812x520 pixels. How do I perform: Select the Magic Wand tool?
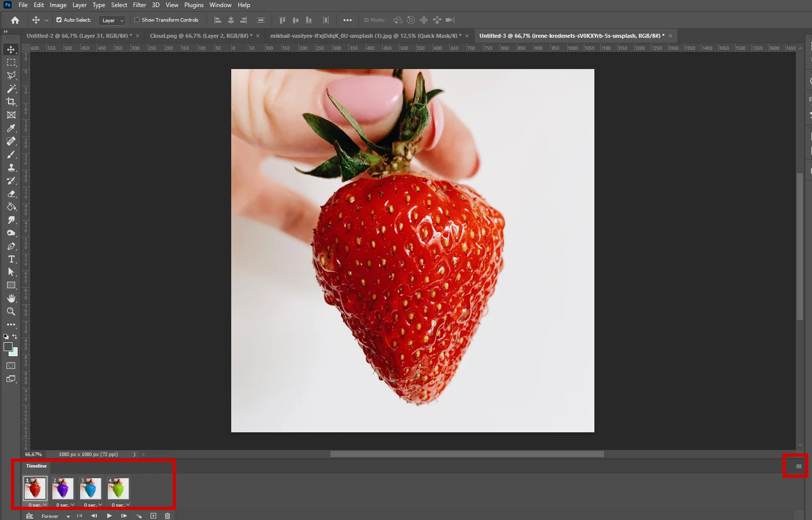click(x=11, y=89)
